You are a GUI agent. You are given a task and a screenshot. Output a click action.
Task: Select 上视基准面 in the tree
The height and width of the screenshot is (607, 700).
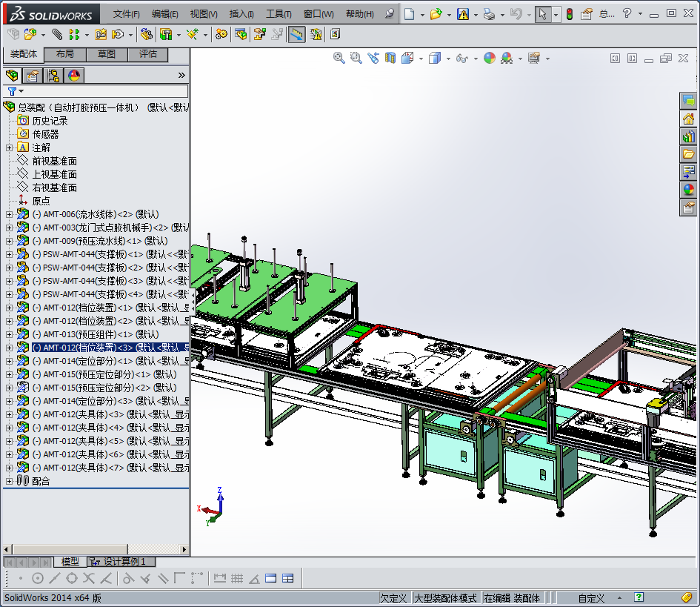tap(55, 174)
